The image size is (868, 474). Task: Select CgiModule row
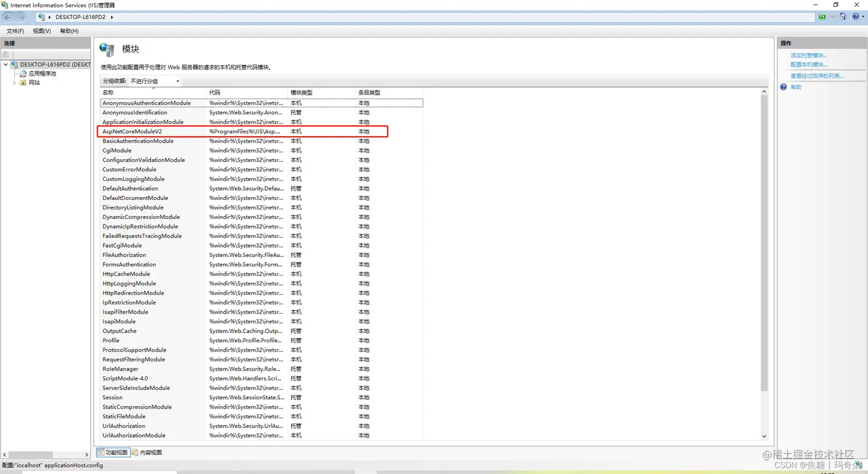point(262,151)
